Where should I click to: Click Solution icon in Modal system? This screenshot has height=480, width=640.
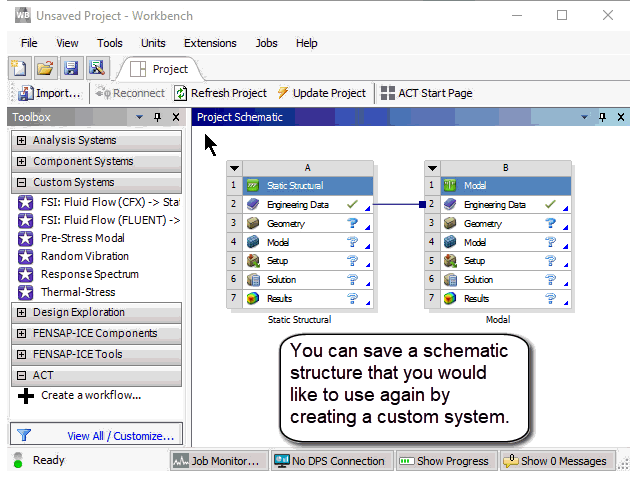tap(450, 280)
